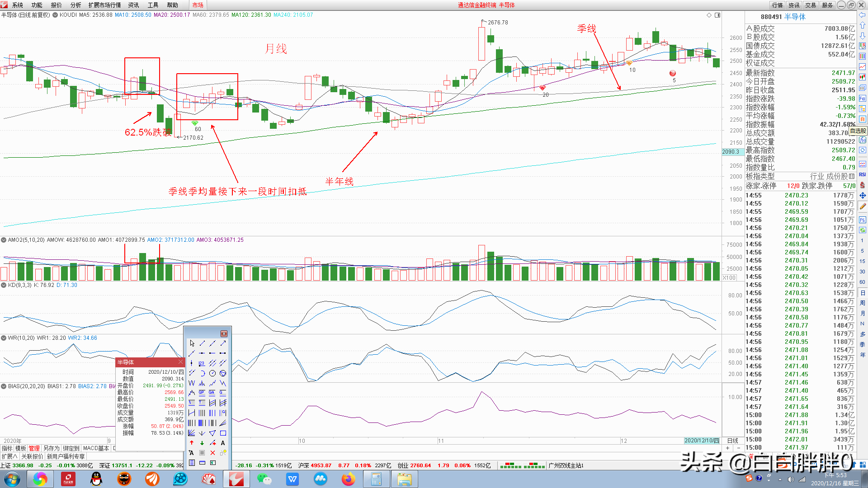Select the arrow pointer drawing tool
868x488 pixels.
pyautogui.click(x=192, y=343)
